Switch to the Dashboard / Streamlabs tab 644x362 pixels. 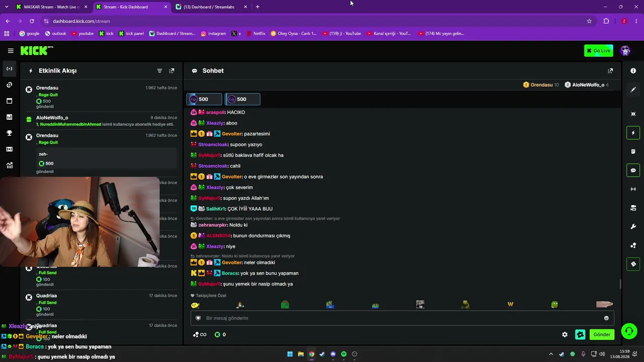(x=212, y=7)
